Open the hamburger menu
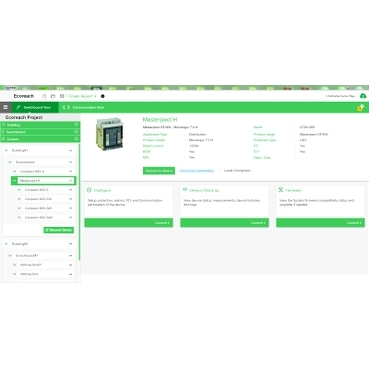 (x=5, y=107)
